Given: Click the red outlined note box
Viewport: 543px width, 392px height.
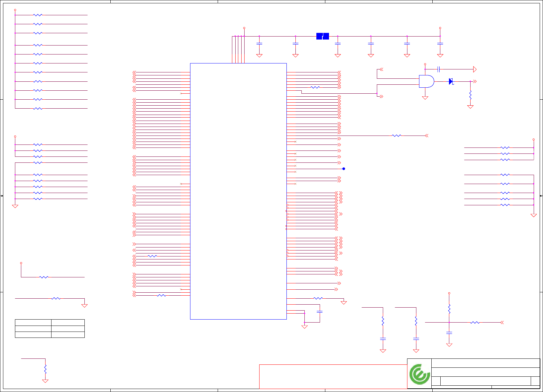Looking at the screenshot, I should pos(333,377).
